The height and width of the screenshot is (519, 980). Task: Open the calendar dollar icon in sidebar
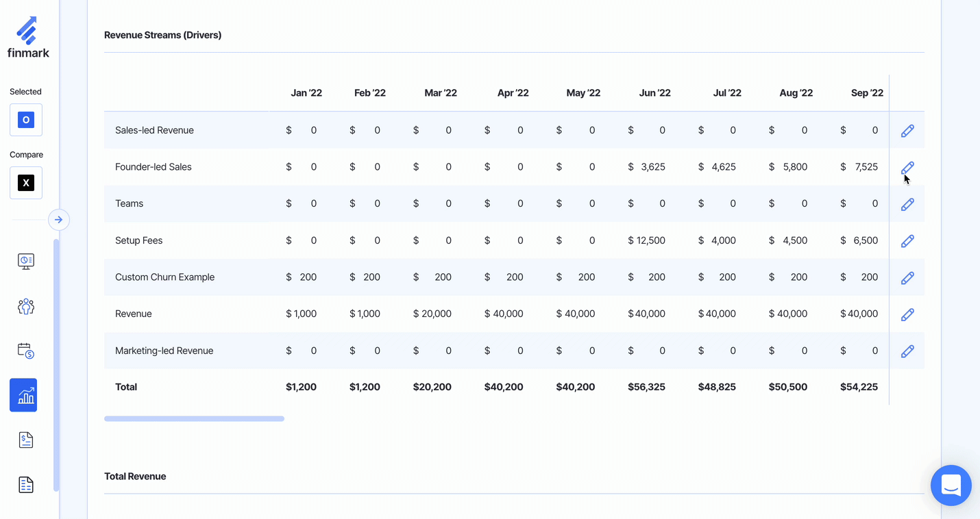(x=26, y=351)
